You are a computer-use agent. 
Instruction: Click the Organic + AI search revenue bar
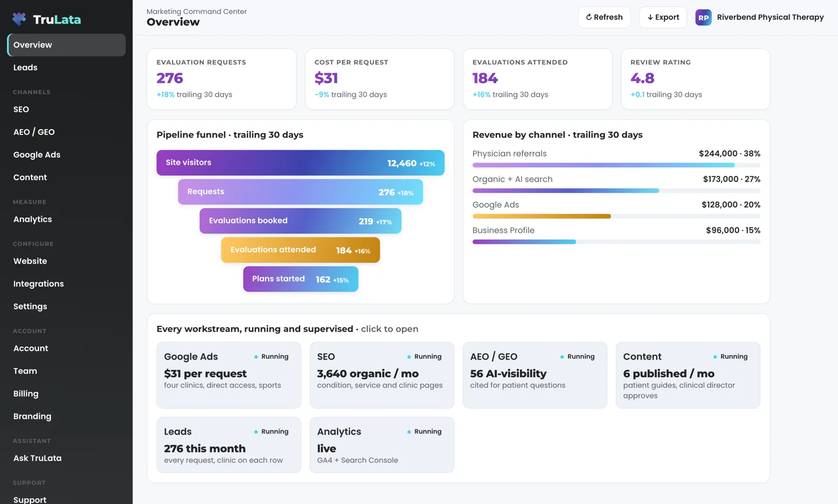(x=616, y=191)
